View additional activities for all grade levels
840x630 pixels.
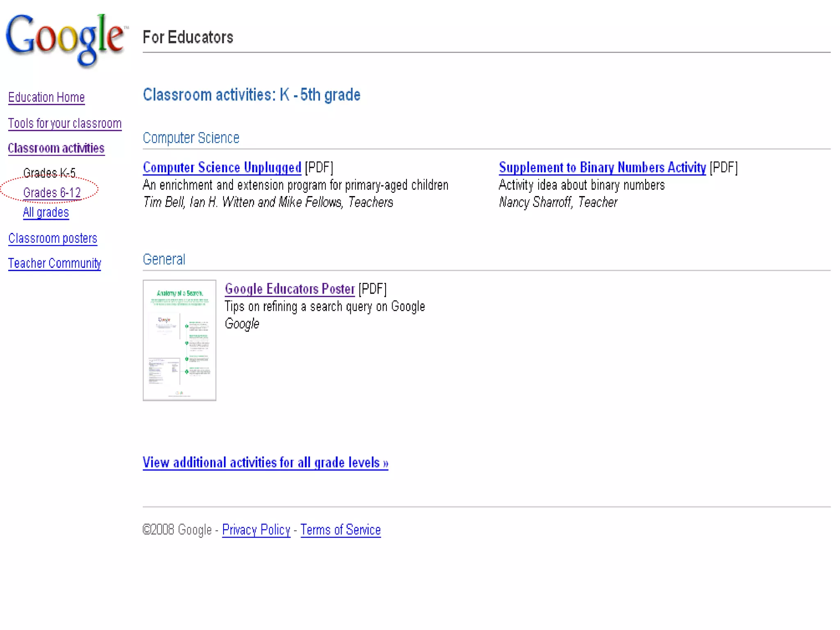tap(265, 463)
